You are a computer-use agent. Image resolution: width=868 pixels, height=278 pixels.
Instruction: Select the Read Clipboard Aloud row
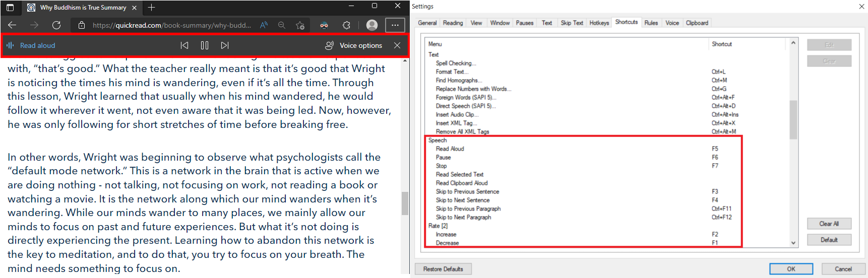[607, 183]
